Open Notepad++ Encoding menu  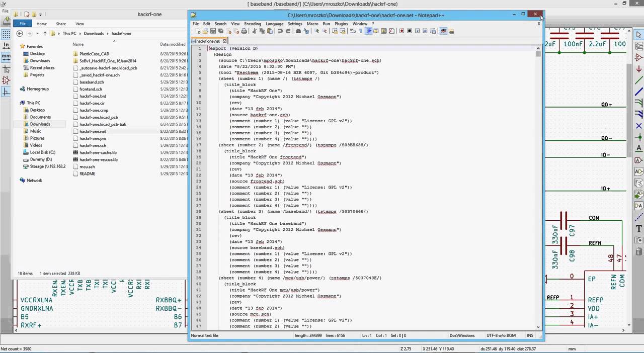(253, 24)
